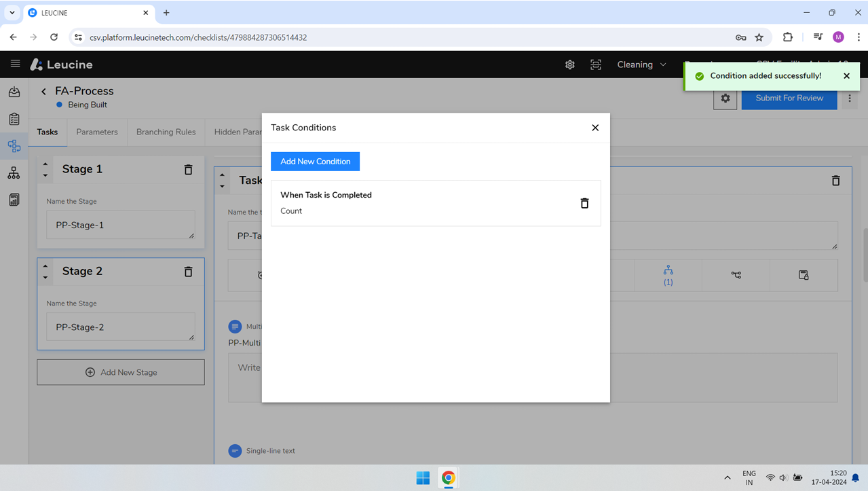Select the When Task is Completed text
The height and width of the screenshot is (491, 868).
pos(326,195)
